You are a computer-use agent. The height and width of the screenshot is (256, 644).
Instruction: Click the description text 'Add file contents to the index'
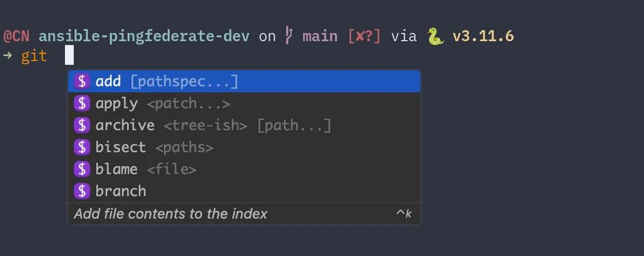point(171,214)
